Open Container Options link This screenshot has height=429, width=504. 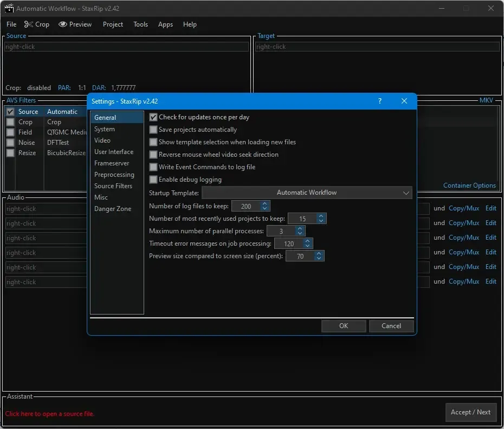click(x=469, y=185)
